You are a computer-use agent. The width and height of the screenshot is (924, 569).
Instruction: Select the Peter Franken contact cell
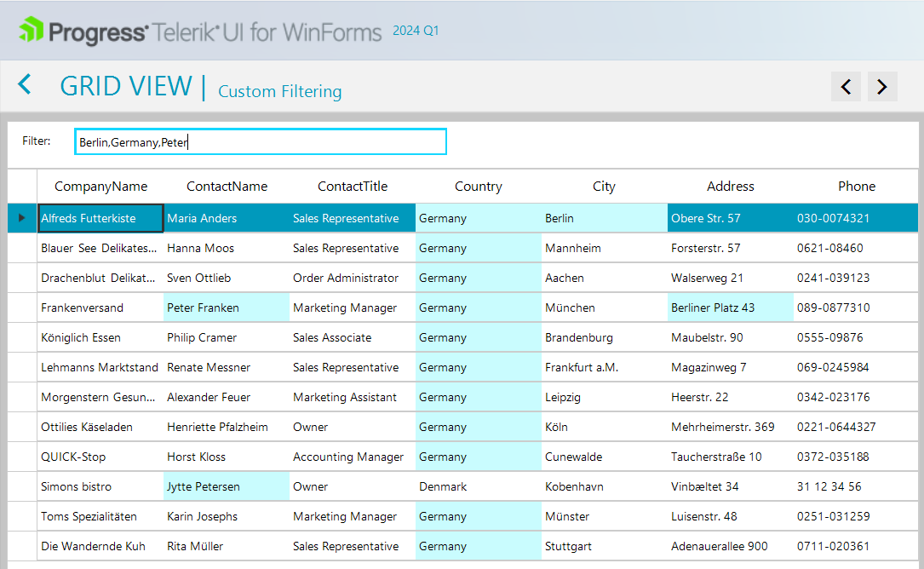pyautogui.click(x=227, y=307)
